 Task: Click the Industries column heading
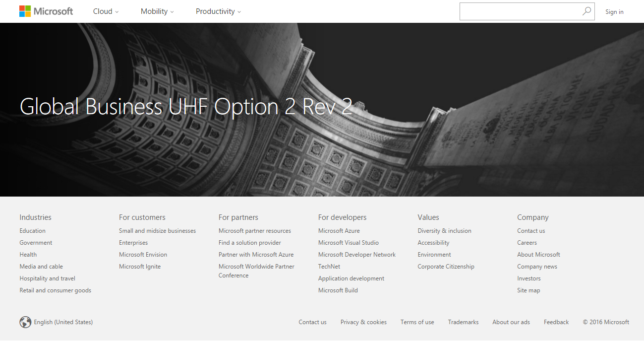tap(36, 217)
